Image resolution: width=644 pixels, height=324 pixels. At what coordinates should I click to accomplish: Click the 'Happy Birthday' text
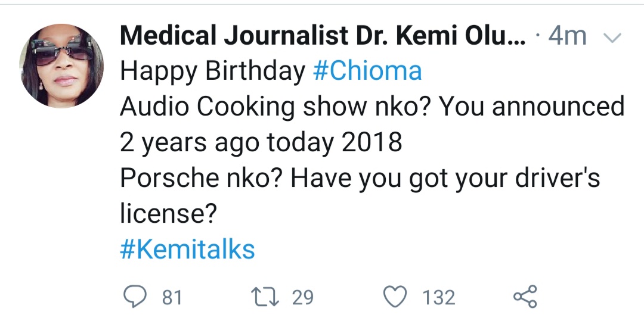(x=212, y=71)
